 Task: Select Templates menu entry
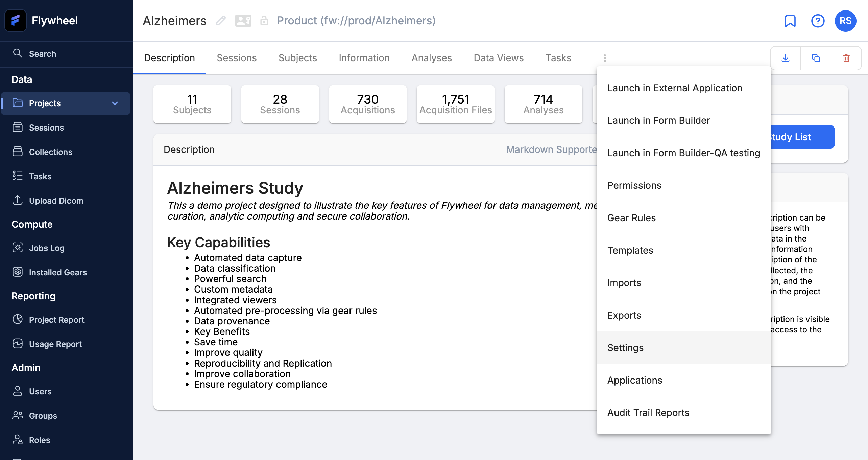click(684, 250)
